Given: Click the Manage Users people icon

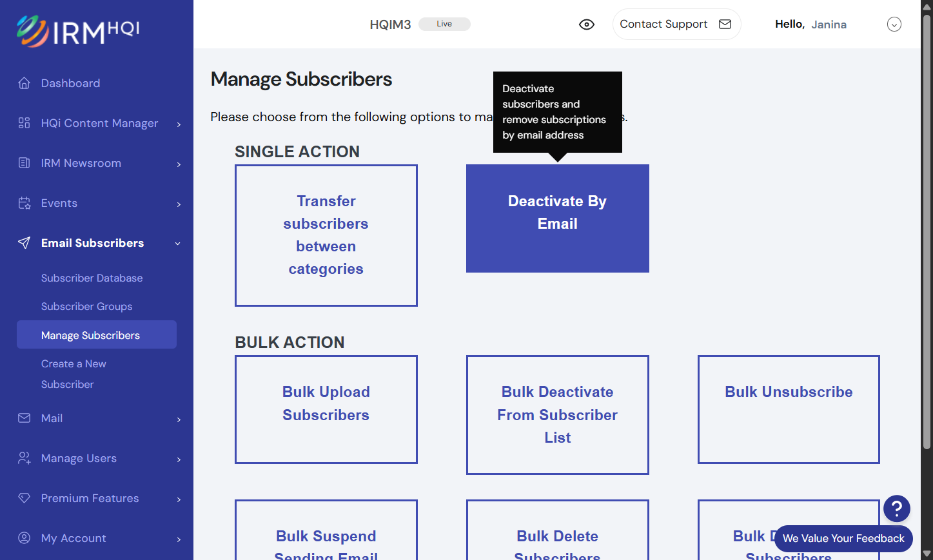Looking at the screenshot, I should click(25, 458).
